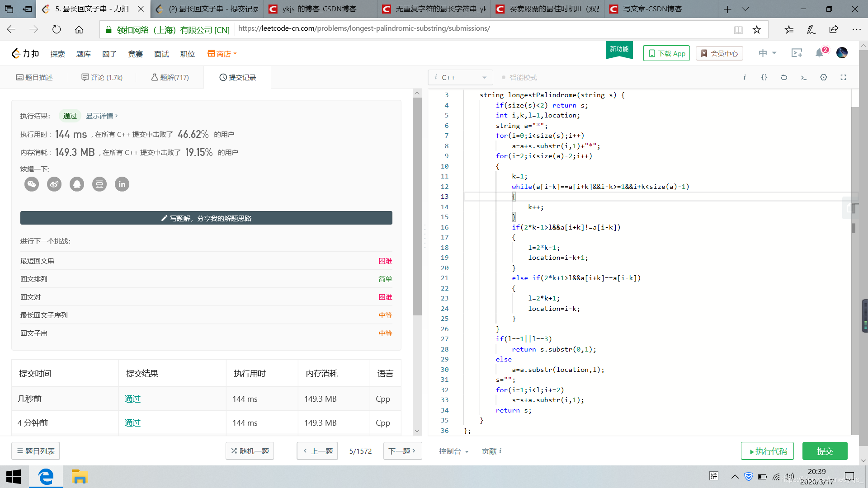Viewport: 868px width, 488px height.
Task: Reset code with the restore icon
Action: click(784, 77)
